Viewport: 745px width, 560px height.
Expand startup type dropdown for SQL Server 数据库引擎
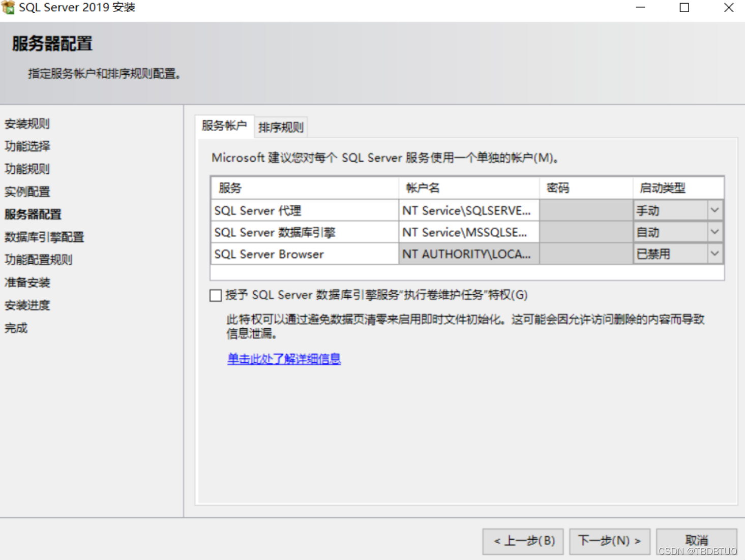[x=716, y=232]
